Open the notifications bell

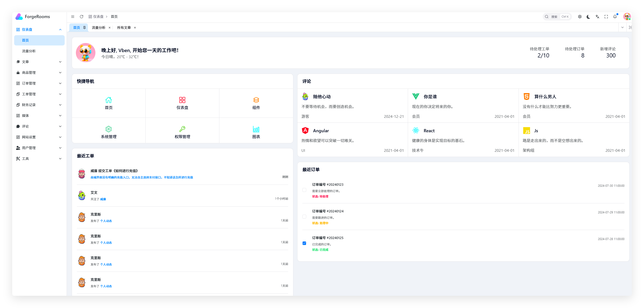click(x=615, y=17)
